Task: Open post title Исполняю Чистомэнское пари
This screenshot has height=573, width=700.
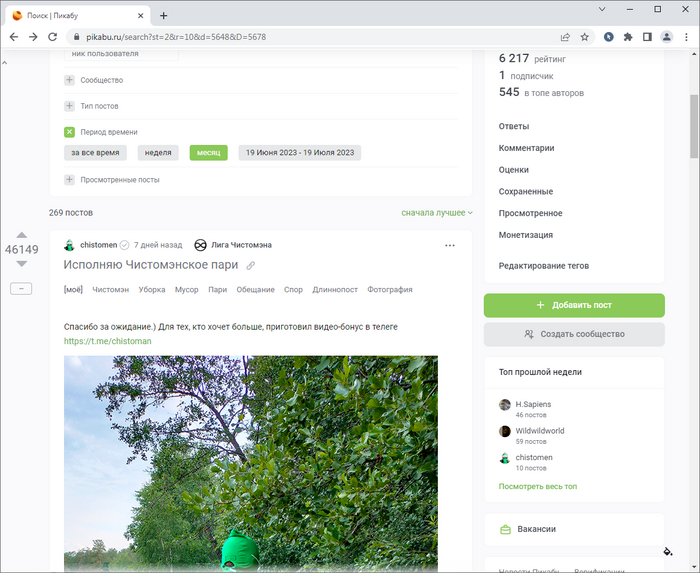Action: pyautogui.click(x=151, y=265)
